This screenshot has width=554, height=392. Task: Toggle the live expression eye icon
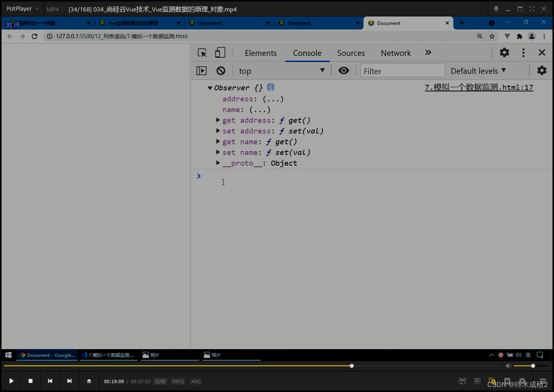pyautogui.click(x=344, y=71)
